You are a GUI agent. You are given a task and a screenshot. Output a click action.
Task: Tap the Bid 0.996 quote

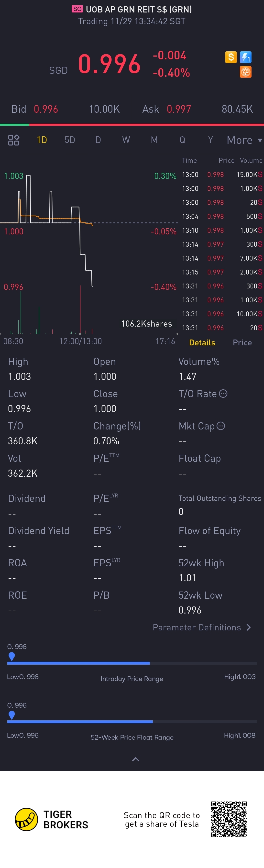(x=46, y=109)
